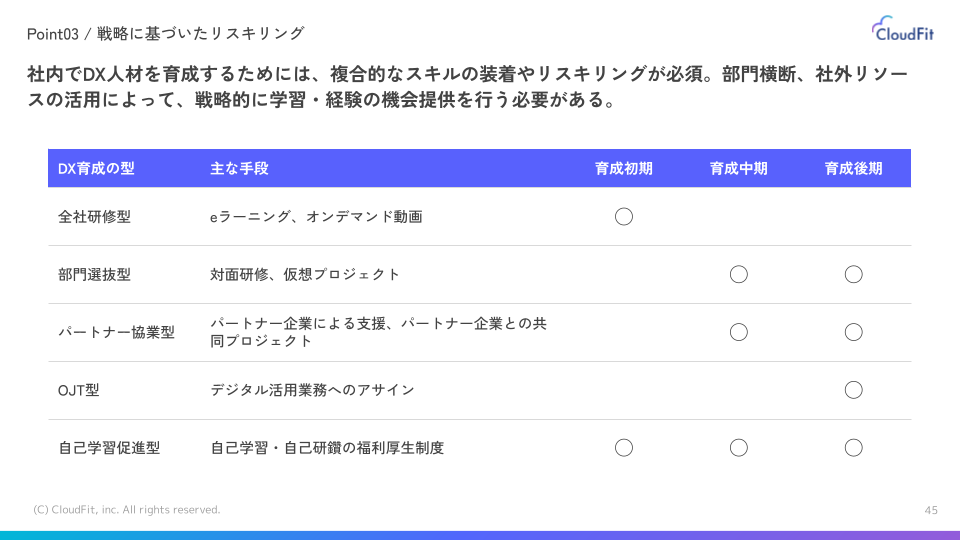Select the 育成中期 column header
Viewport: 960px width, 540px height.
(739, 169)
